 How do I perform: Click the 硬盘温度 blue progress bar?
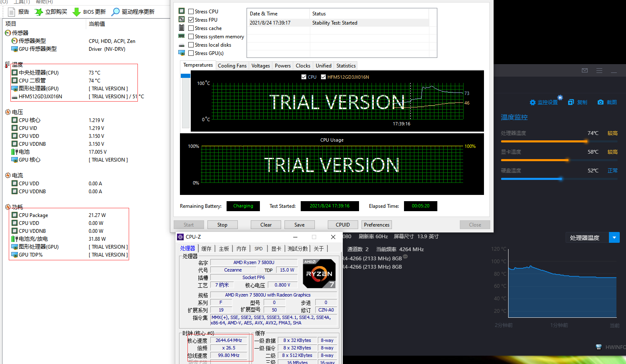(559, 179)
